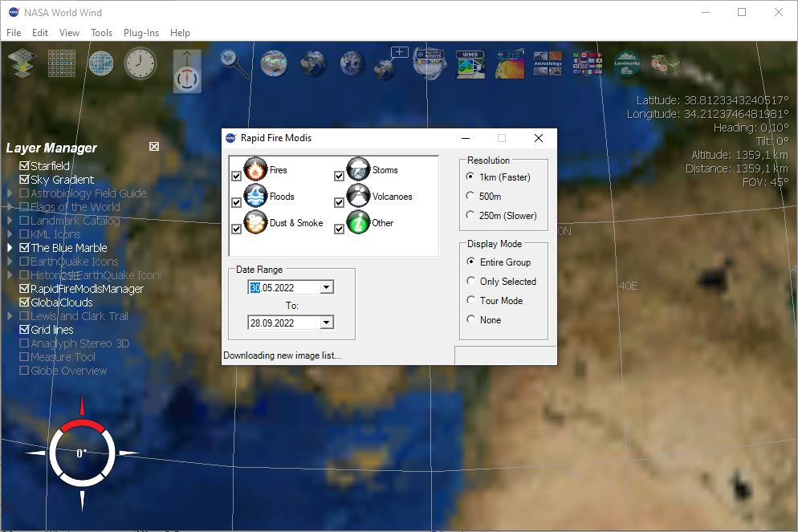Enable the Globe Overview layer
The height and width of the screenshot is (532, 798).
(24, 371)
